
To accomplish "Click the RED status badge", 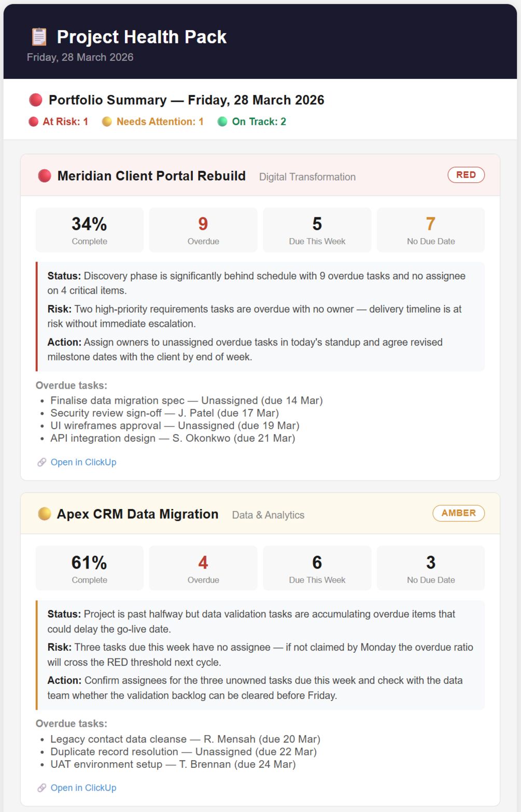I will point(466,175).
